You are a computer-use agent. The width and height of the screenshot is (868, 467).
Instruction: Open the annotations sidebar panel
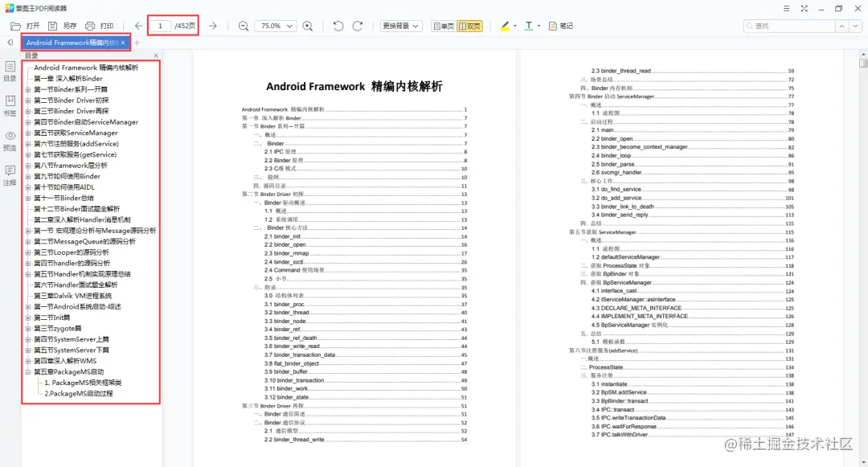(x=10, y=175)
